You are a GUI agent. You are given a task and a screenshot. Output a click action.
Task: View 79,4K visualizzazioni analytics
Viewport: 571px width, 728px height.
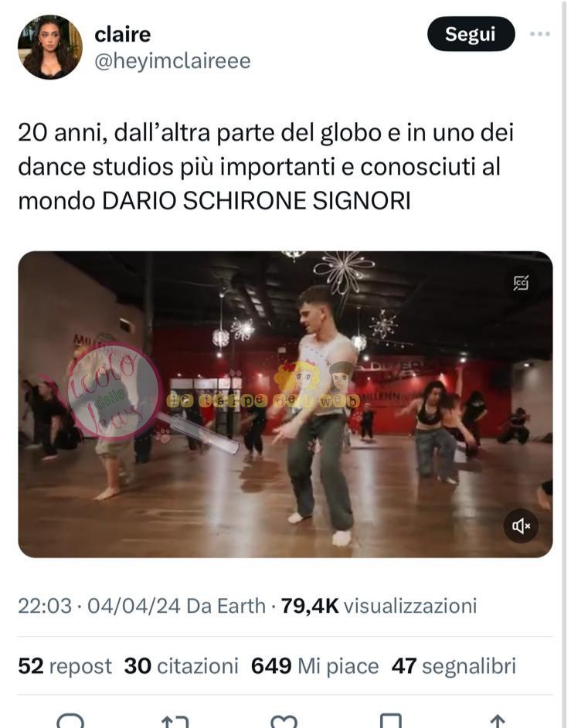tap(379, 606)
